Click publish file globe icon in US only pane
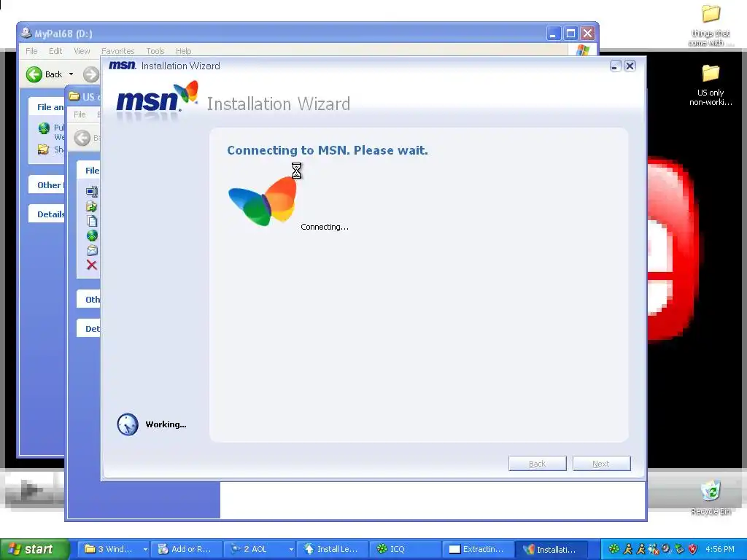The width and height of the screenshot is (747, 560). pos(92,236)
